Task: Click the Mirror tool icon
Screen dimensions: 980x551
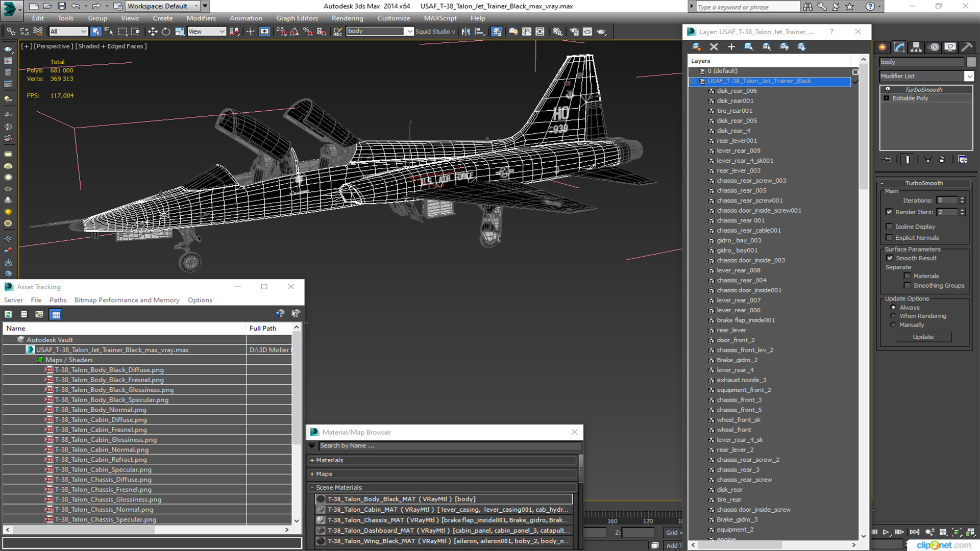Action: click(465, 32)
